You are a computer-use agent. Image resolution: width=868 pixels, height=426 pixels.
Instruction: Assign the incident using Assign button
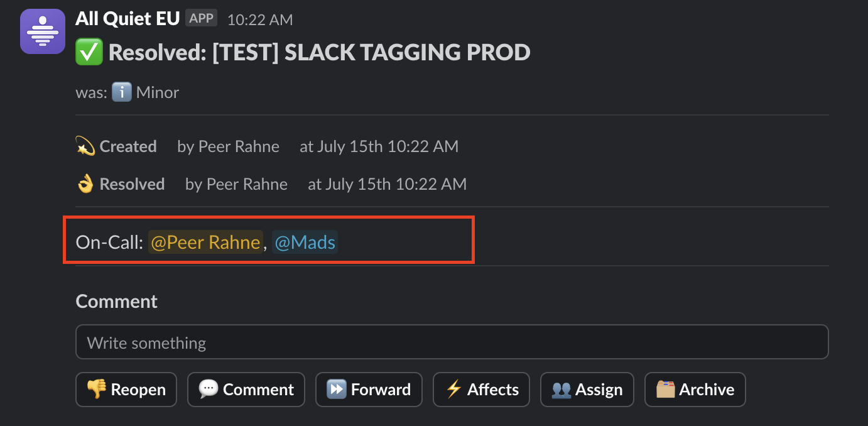tap(587, 390)
